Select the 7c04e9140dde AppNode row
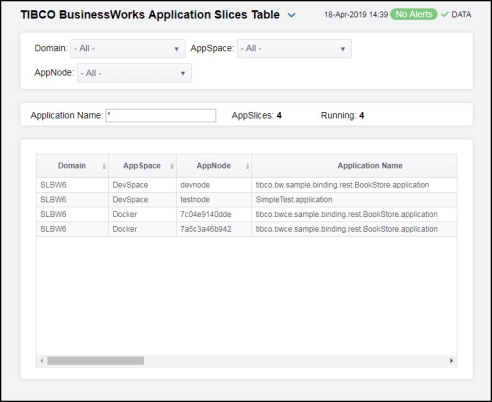The height and width of the screenshot is (402, 492). 247,214
